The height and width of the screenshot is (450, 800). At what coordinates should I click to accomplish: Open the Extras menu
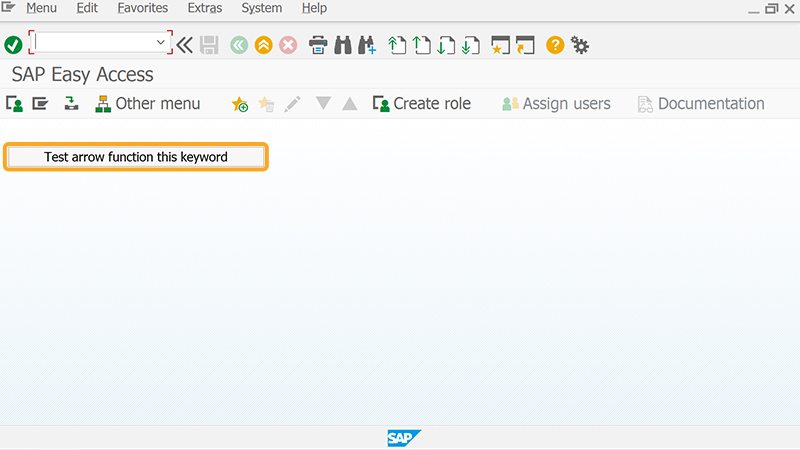[x=205, y=8]
